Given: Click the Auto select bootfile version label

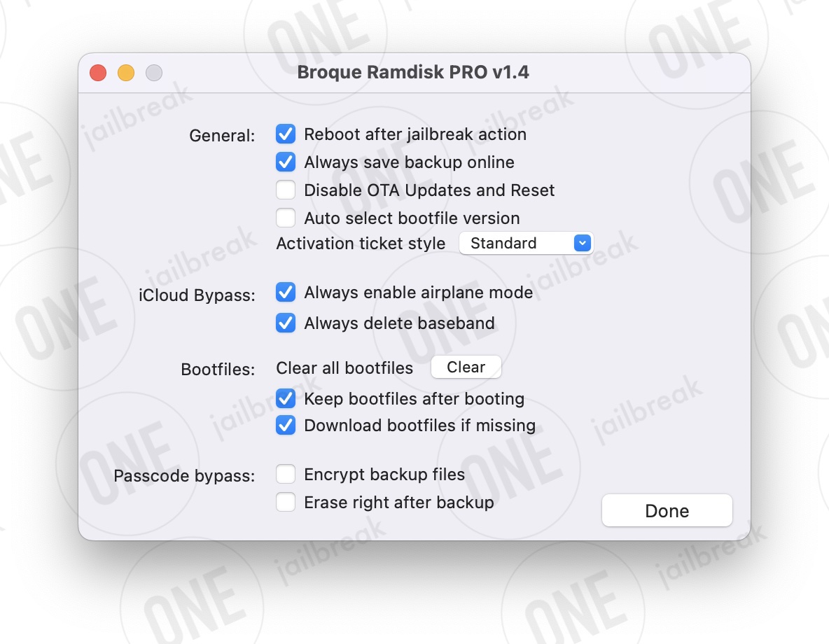Looking at the screenshot, I should click(412, 218).
